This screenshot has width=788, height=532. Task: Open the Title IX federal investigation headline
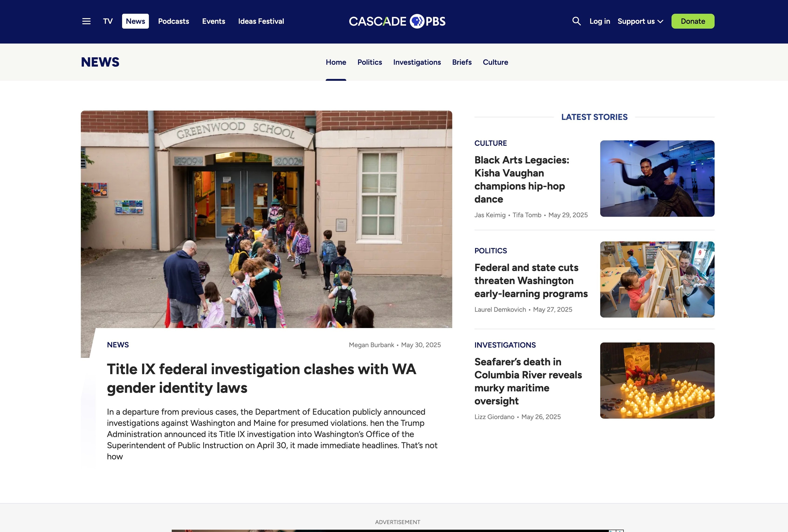261,378
